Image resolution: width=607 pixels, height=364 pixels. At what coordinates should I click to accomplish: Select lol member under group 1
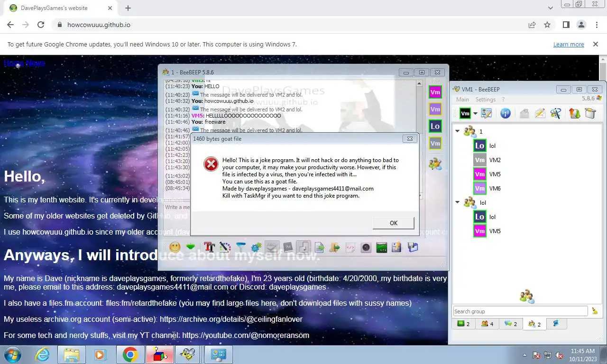pos(492,146)
